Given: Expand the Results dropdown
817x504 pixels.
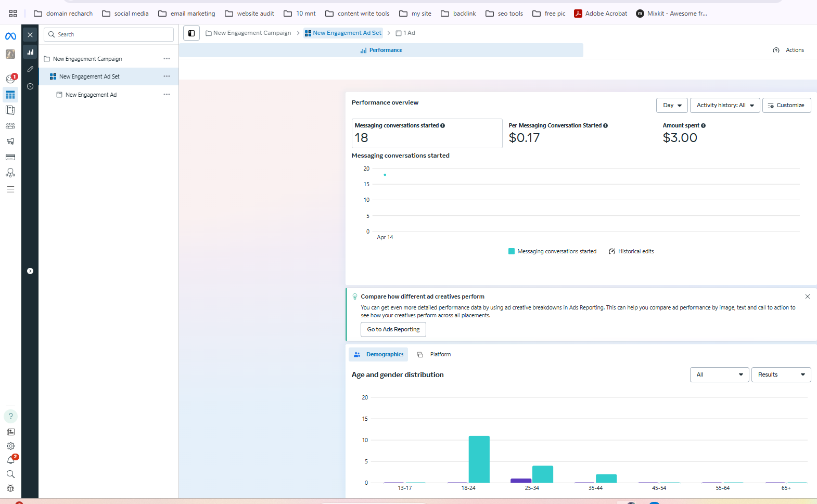Looking at the screenshot, I should tap(781, 375).
